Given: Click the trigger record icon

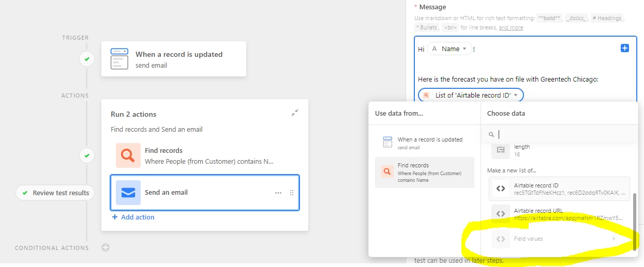Looking at the screenshot, I should [119, 59].
